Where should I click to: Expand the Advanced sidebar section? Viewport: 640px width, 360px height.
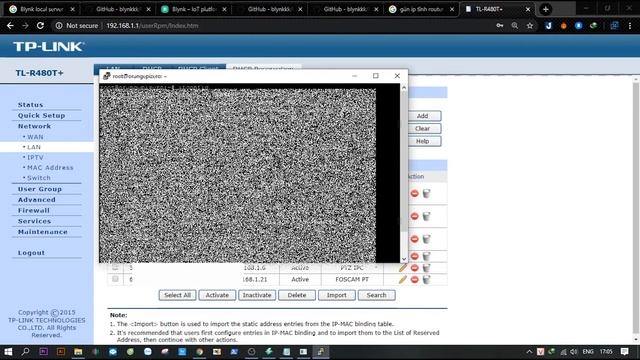coord(36,200)
